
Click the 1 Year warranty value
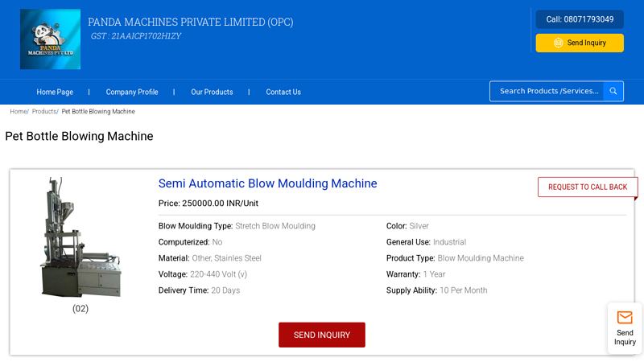pos(434,274)
